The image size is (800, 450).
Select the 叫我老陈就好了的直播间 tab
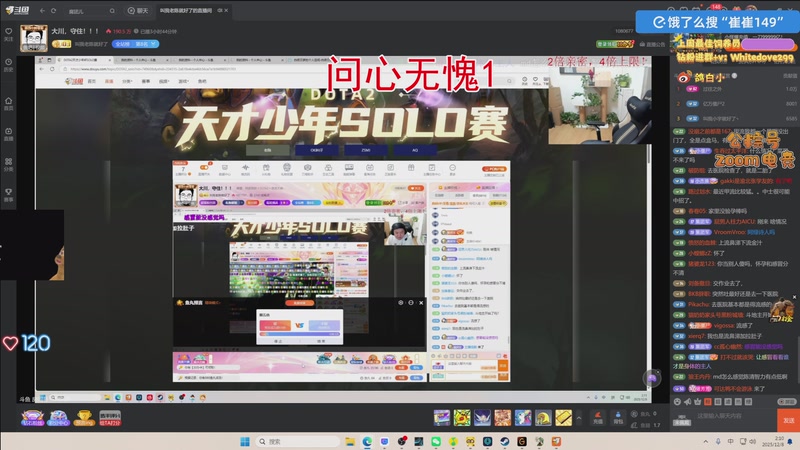[186, 10]
